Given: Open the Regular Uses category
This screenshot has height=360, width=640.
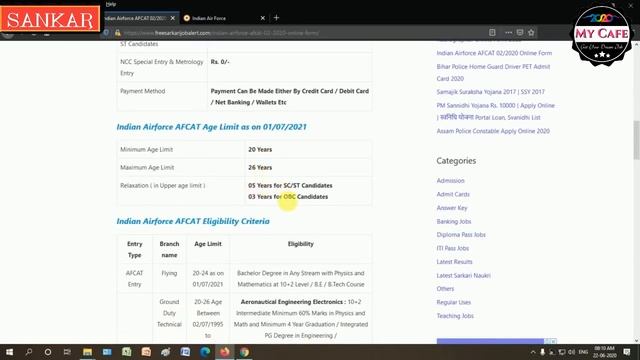Looking at the screenshot, I should 453,302.
